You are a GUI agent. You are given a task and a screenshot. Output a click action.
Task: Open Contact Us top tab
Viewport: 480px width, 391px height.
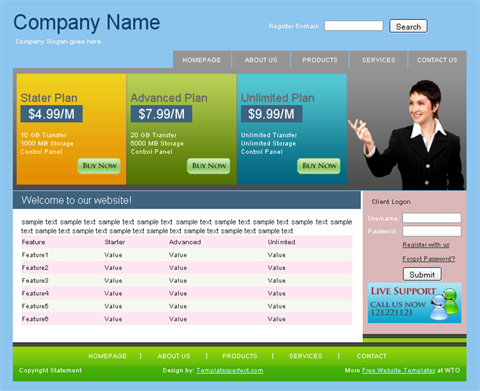tap(437, 60)
